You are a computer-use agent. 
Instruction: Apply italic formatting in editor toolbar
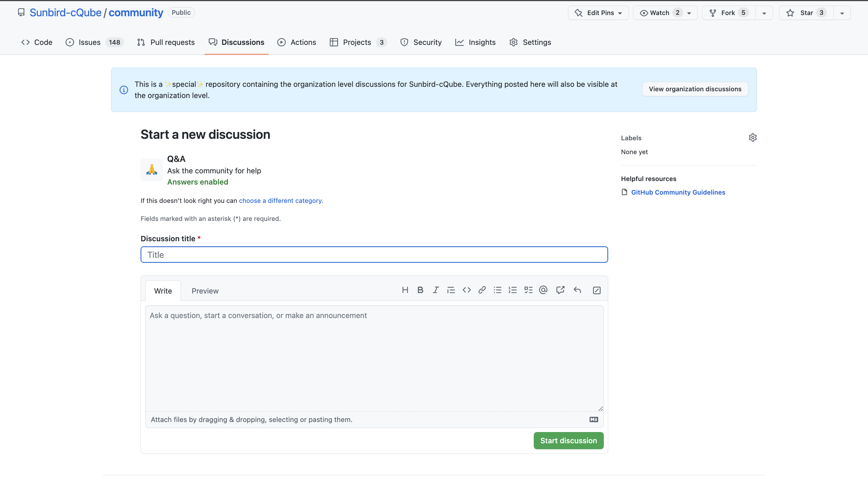click(x=436, y=290)
